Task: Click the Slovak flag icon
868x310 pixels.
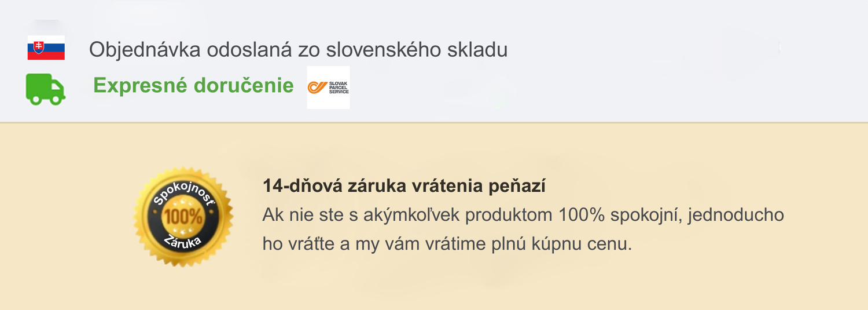Action: (46, 48)
